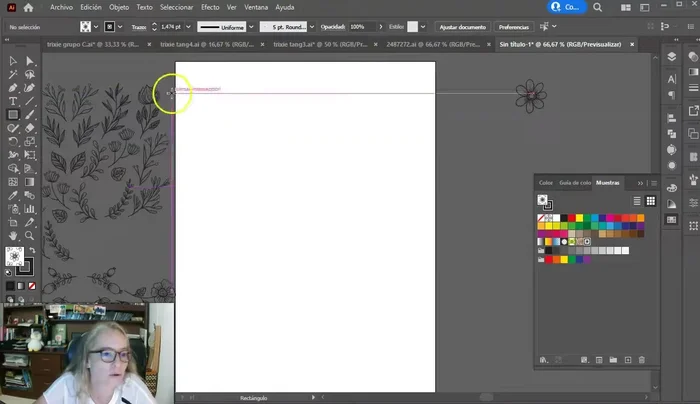Switch to trixie tang4.ai tab

point(207,45)
